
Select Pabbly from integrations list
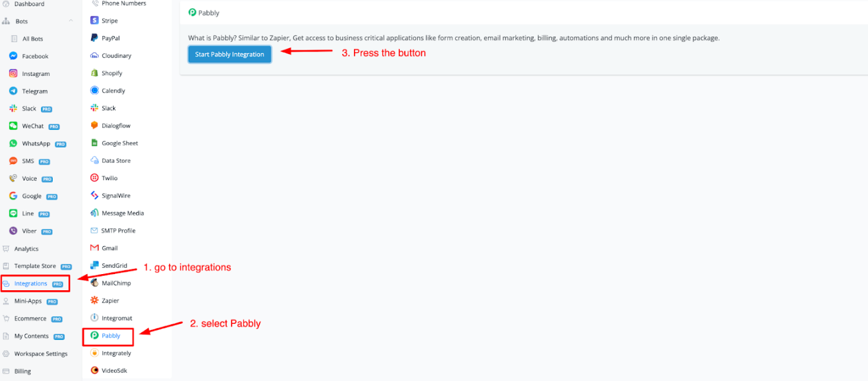coord(111,336)
